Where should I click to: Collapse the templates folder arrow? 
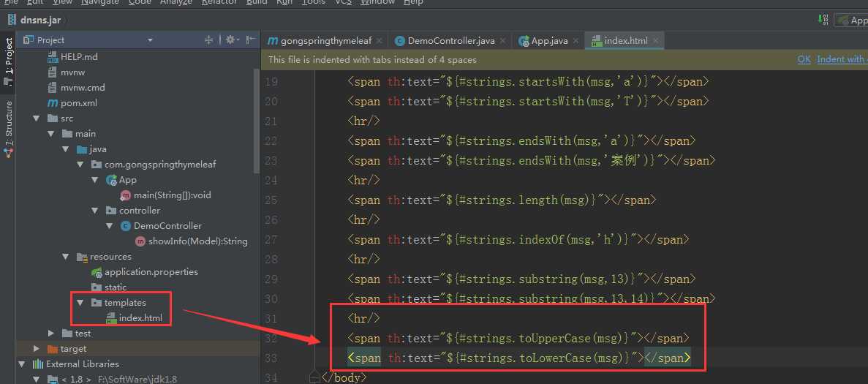click(80, 303)
